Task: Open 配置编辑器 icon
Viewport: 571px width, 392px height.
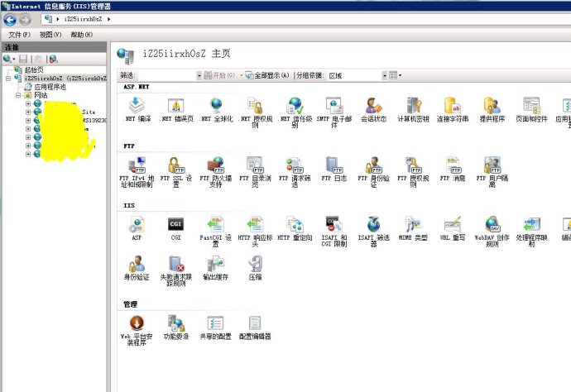Action: click(x=255, y=323)
